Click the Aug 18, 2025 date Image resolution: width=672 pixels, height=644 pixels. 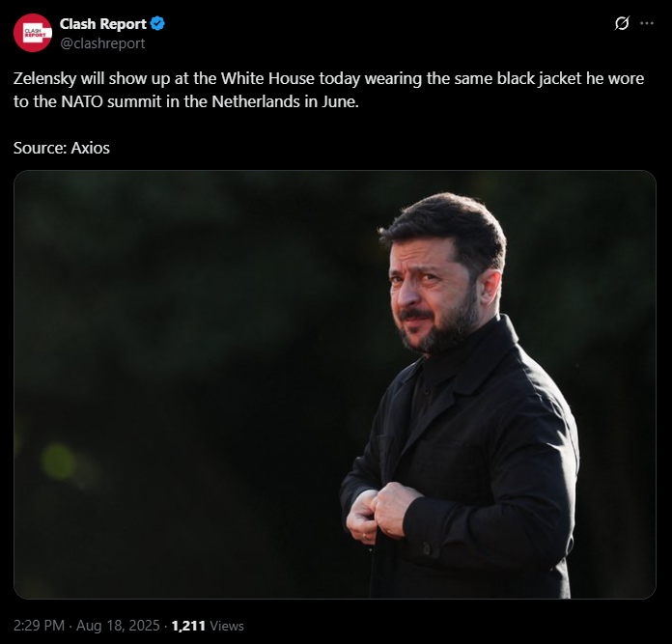click(118, 626)
